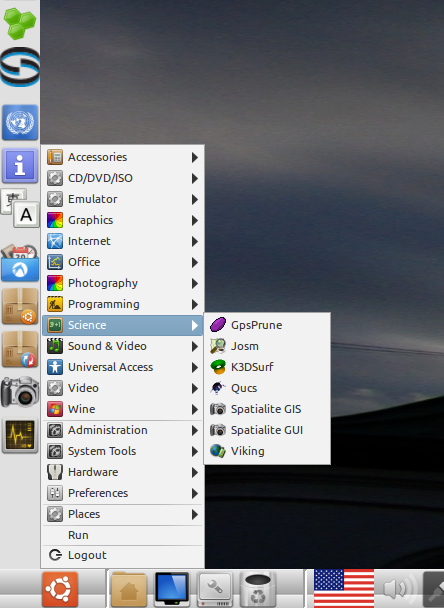
Task: Open Josm map editor entry
Action: pyautogui.click(x=267, y=346)
